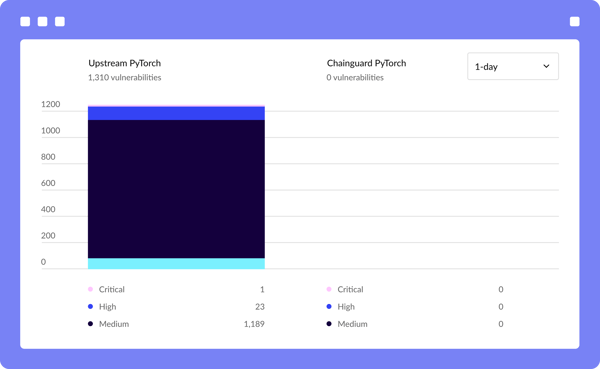Open the 1-day time range dropdown

point(513,66)
